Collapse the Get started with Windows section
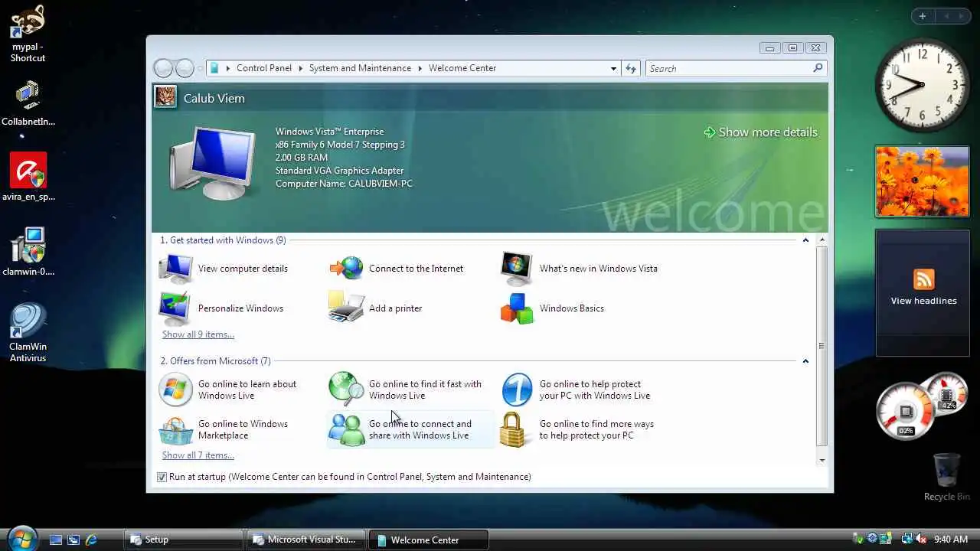Image resolution: width=980 pixels, height=551 pixels. (x=805, y=240)
